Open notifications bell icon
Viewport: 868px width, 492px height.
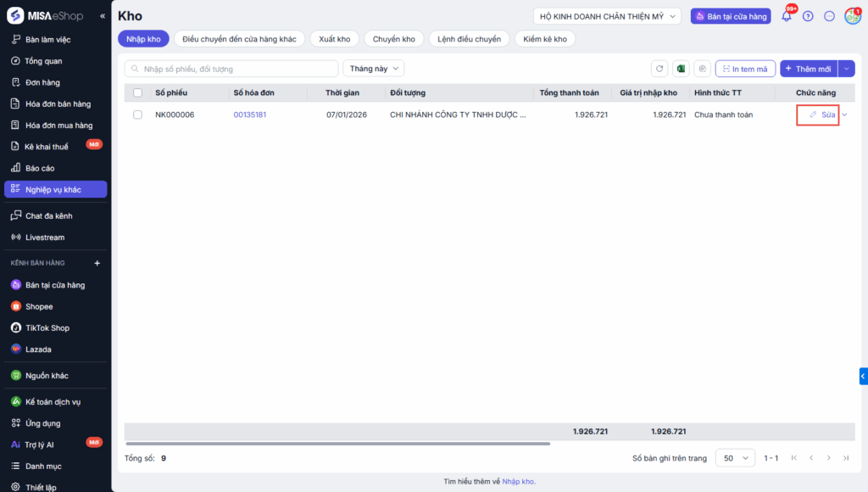(x=786, y=16)
